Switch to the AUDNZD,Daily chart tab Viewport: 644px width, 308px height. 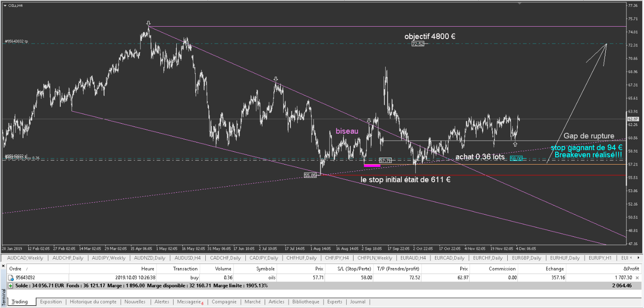pyautogui.click(x=149, y=258)
